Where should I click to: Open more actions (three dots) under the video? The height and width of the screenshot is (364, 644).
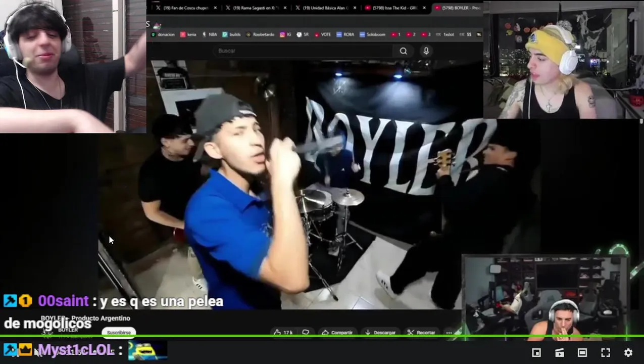(449, 332)
